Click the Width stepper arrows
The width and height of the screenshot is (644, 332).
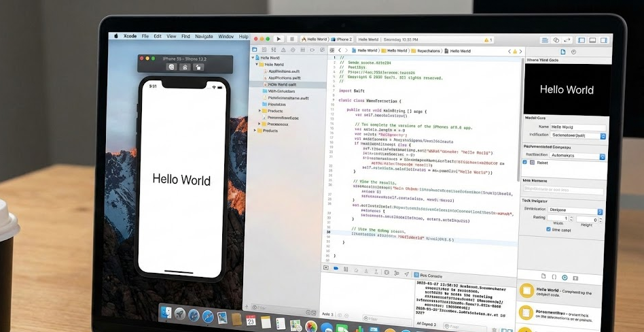[570, 218]
